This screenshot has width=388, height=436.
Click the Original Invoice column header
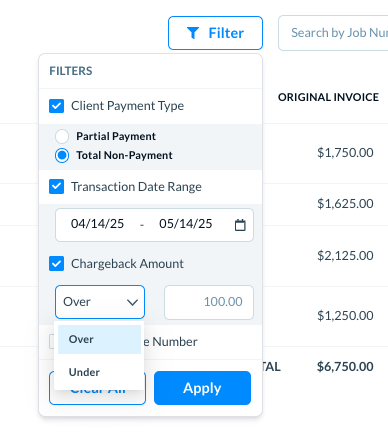point(328,97)
